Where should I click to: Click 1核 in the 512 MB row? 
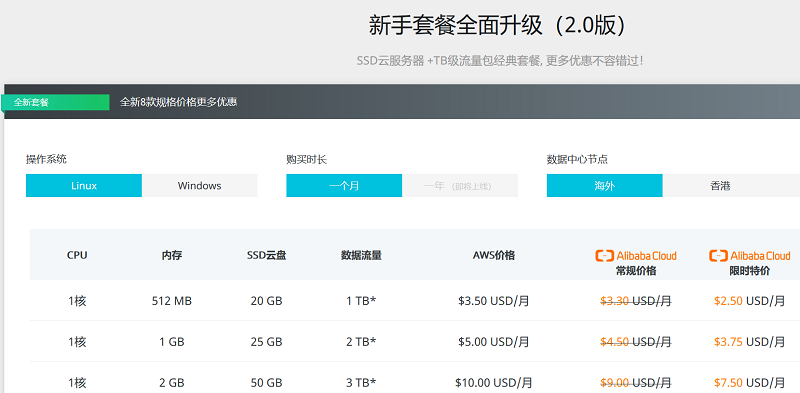[77, 301]
